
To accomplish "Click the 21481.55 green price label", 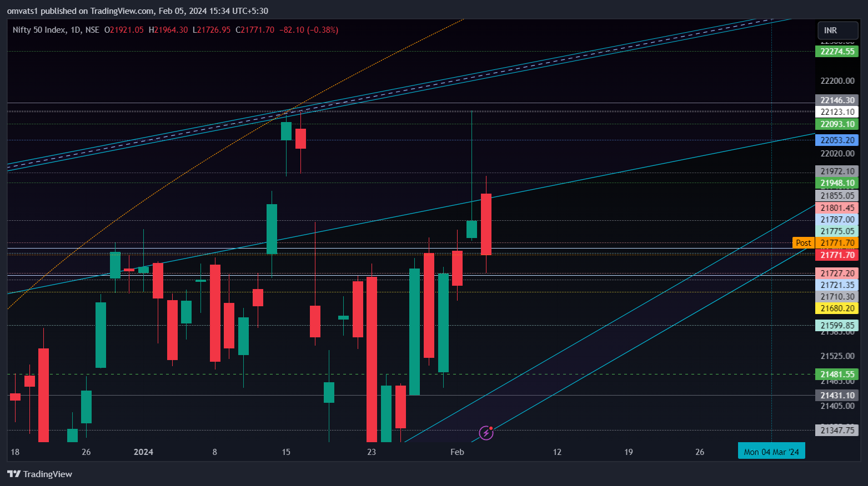I will tap(837, 374).
